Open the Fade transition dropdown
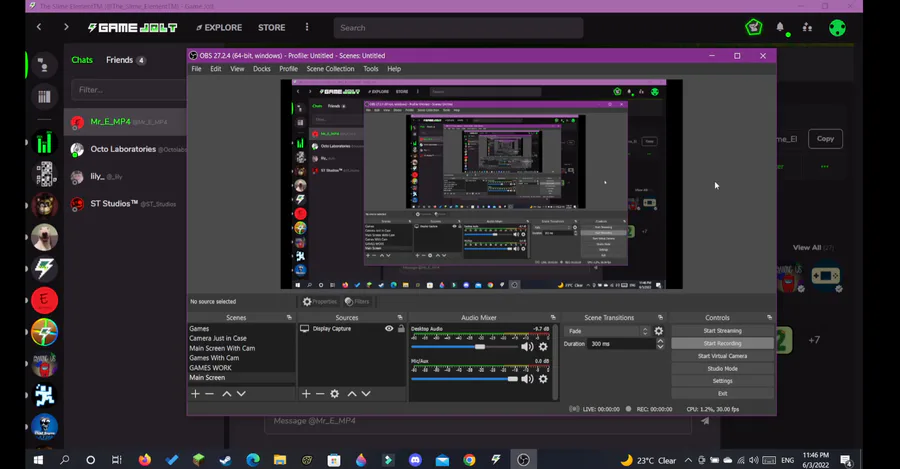Screen dimensions: 900x469 607,331
